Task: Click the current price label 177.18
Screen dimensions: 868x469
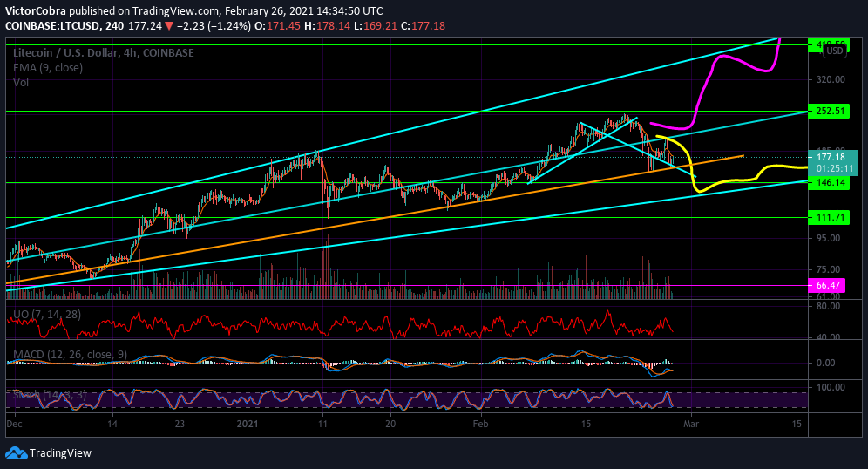Action: [x=831, y=157]
